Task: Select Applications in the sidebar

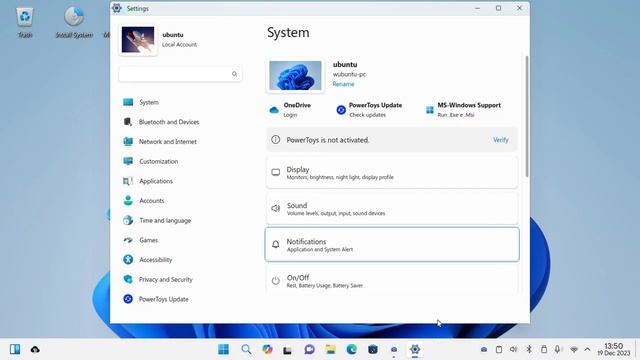Action: [148, 181]
